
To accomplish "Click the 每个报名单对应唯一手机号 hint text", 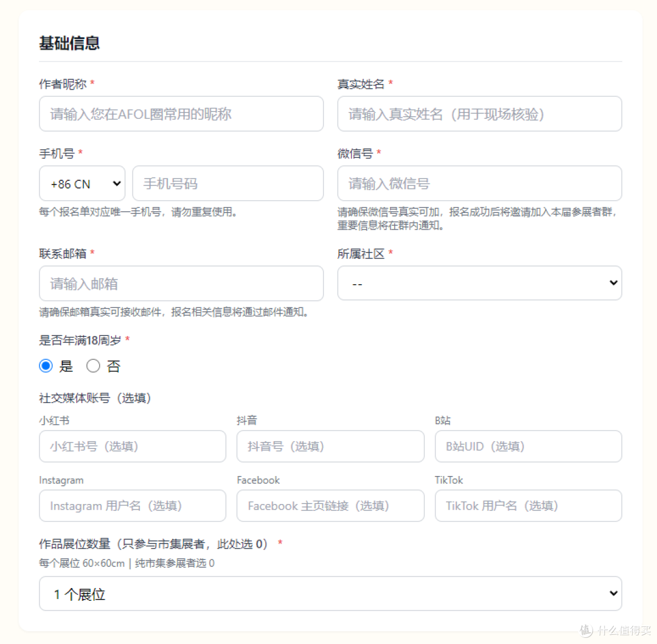I will (139, 212).
